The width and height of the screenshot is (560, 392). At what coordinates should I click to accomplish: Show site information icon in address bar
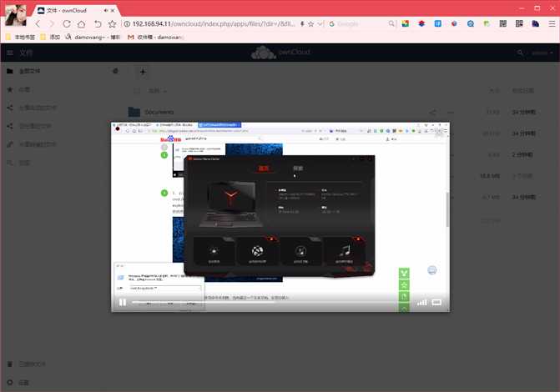coord(127,24)
